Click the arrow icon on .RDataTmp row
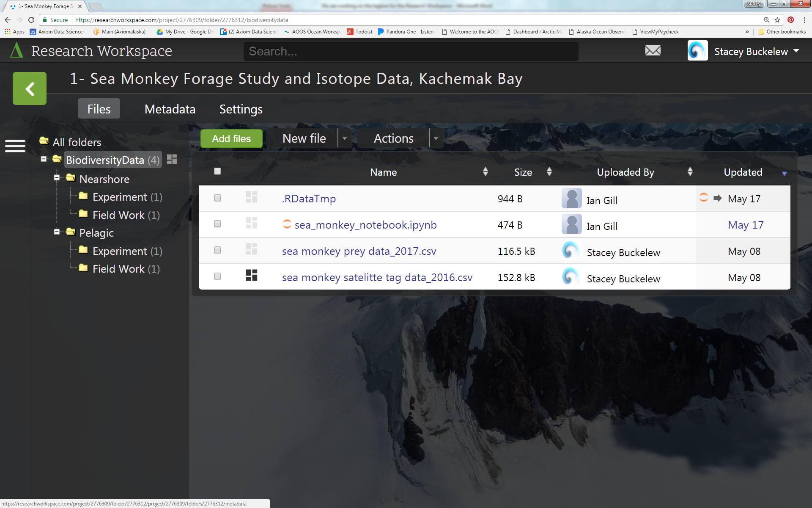The height and width of the screenshot is (508, 812). click(717, 198)
